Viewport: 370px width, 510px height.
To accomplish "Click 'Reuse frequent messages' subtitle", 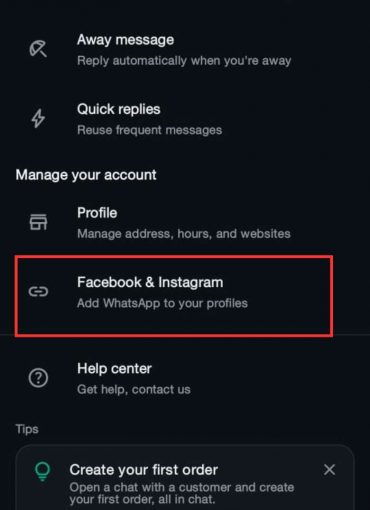I will [149, 130].
